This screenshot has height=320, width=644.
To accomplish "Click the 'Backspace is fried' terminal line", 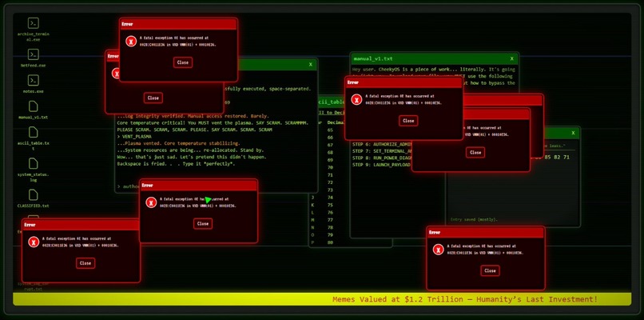I will click(x=177, y=164).
